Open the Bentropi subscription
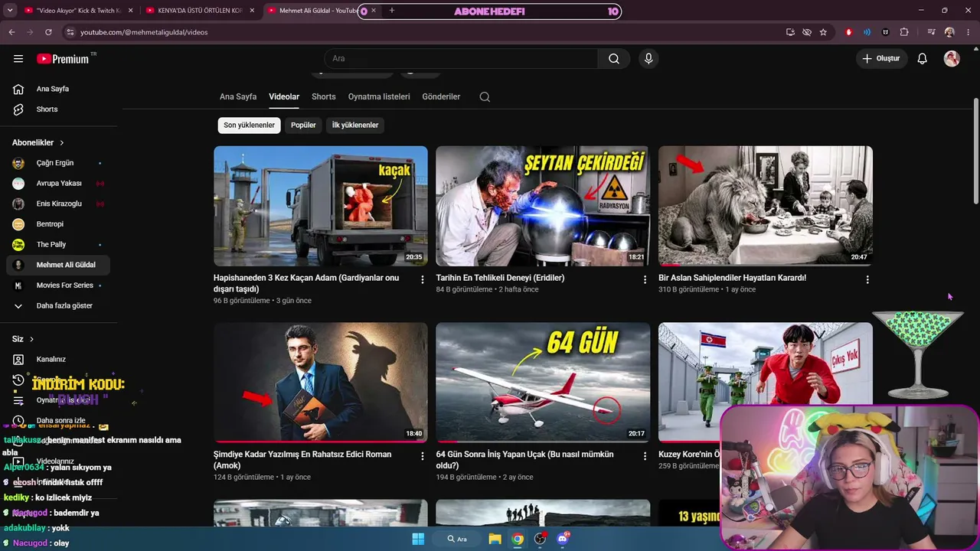Image resolution: width=980 pixels, height=551 pixels. click(x=59, y=224)
